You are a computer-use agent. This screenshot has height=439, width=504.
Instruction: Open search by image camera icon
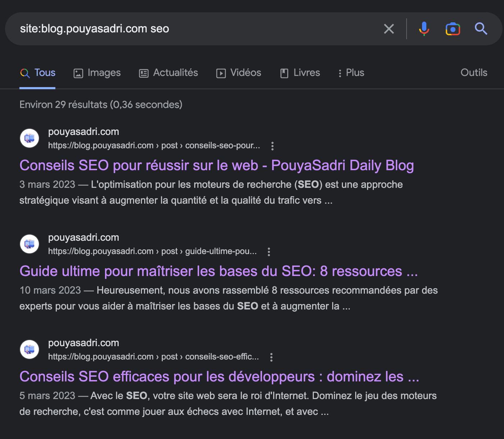coord(453,29)
